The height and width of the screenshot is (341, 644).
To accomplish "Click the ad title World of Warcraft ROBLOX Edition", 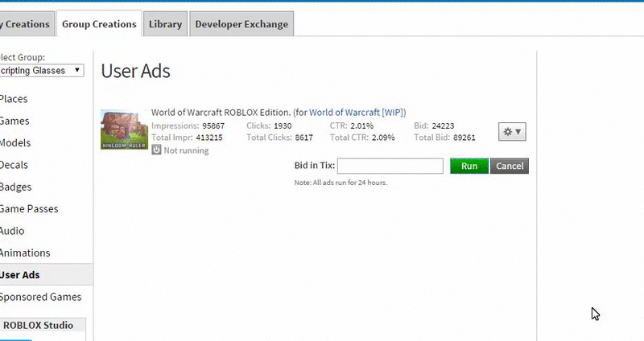I will pos(221,113).
